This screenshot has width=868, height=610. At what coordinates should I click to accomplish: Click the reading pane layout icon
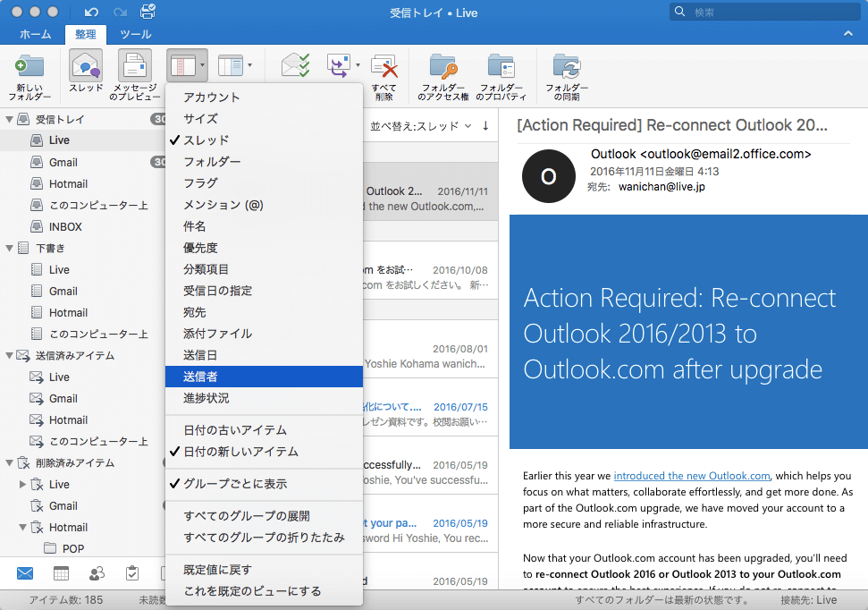[231, 65]
